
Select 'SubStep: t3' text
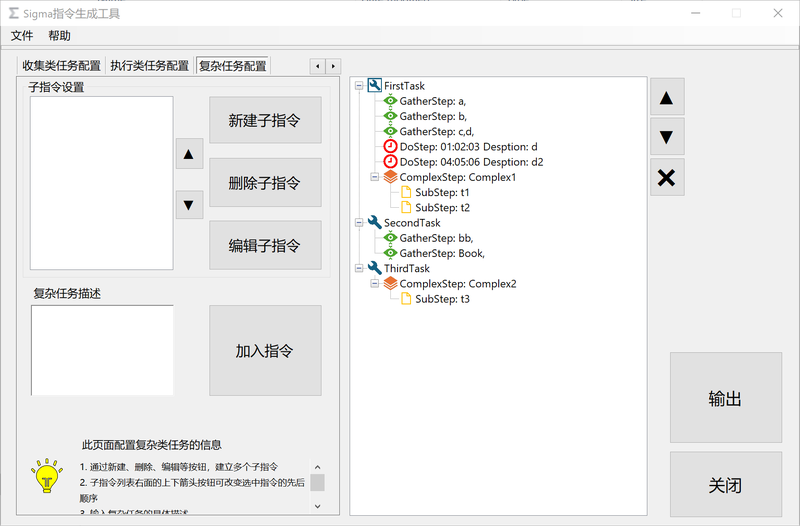(x=442, y=298)
